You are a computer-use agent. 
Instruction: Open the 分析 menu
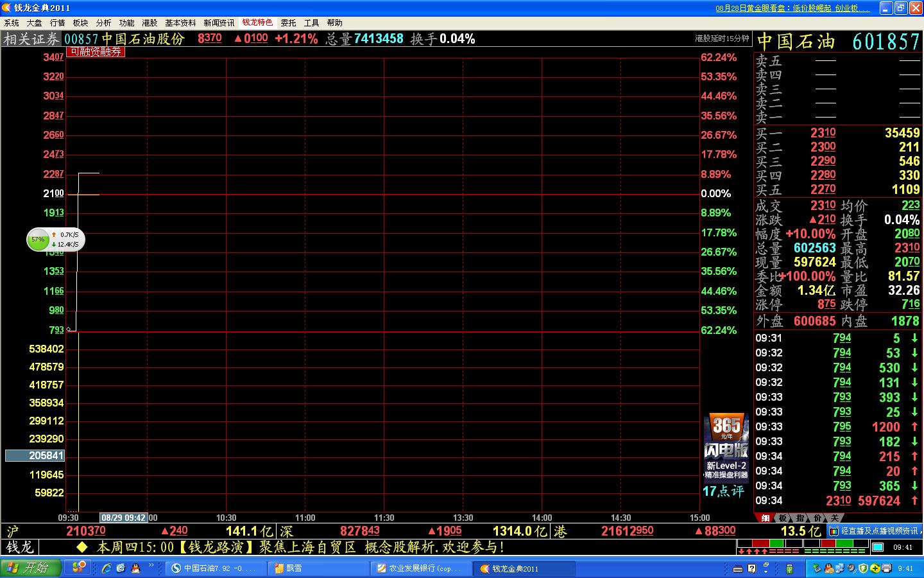point(104,22)
